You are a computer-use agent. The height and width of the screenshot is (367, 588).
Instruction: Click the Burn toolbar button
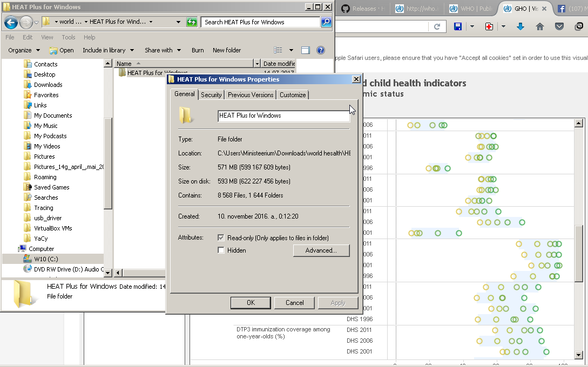tap(198, 50)
